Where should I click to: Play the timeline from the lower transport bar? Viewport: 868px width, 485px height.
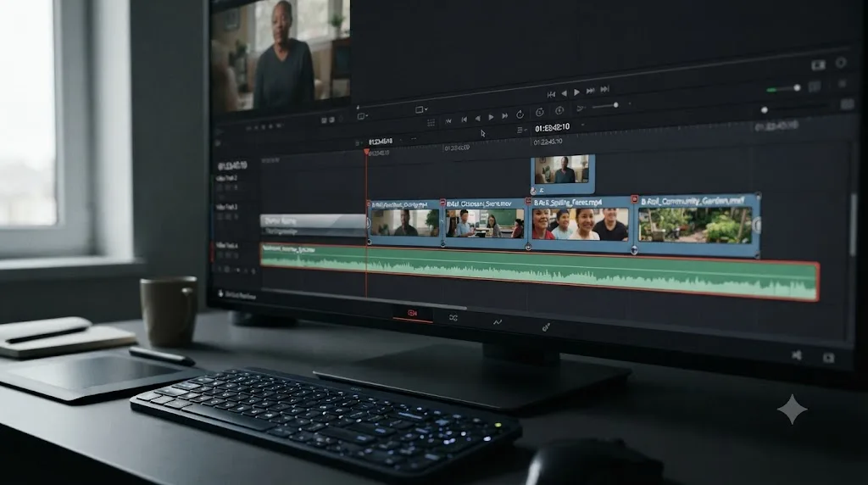point(491,117)
